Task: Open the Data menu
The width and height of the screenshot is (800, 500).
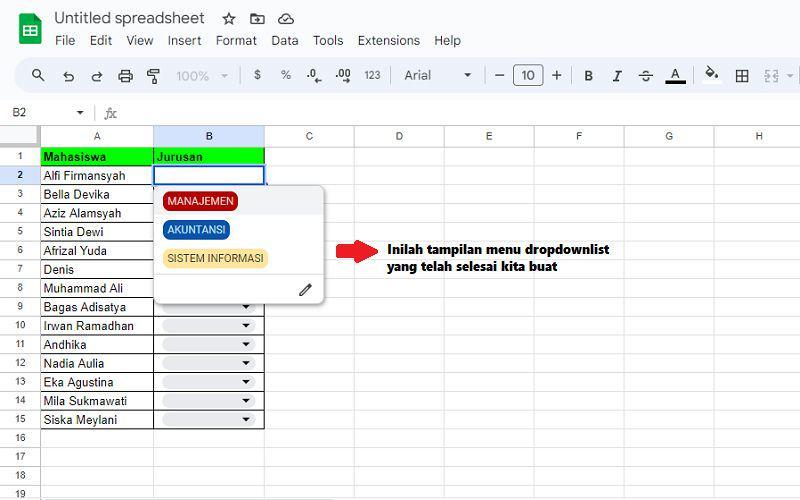Action: click(x=285, y=41)
